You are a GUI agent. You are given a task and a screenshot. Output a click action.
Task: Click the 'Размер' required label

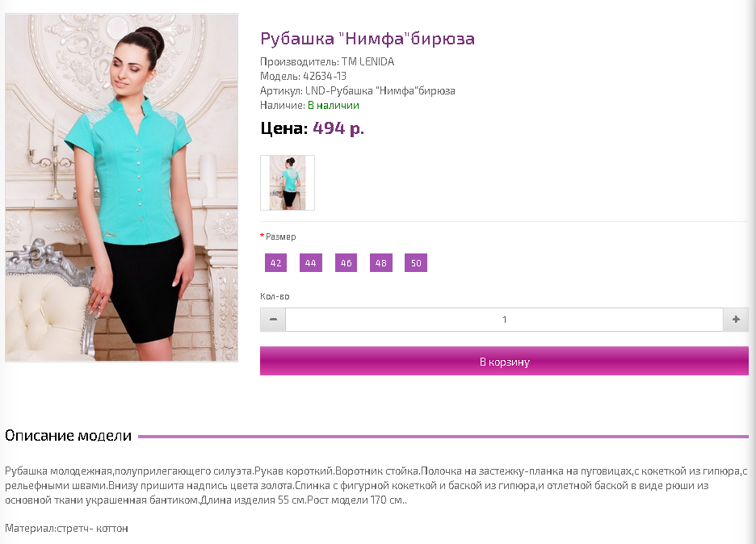[x=280, y=236]
